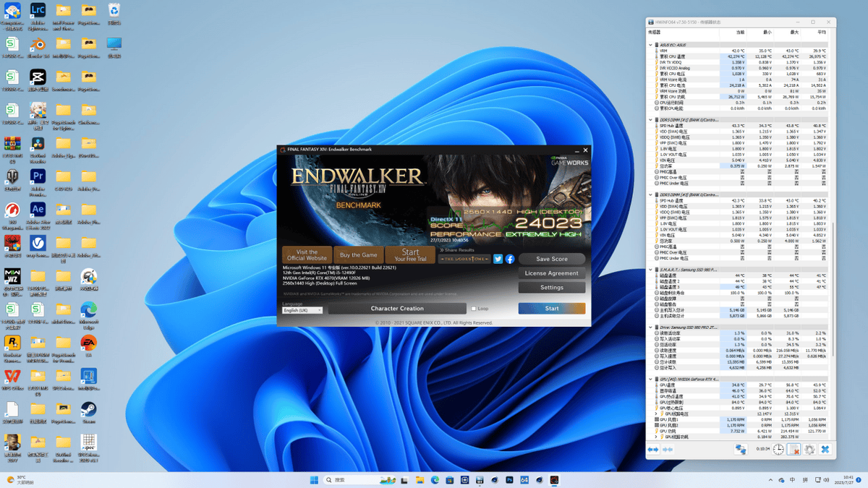The image size is (868, 488).
Task: Collapse the ASUS EC: ASUS sensor group
Action: pyautogui.click(x=652, y=45)
